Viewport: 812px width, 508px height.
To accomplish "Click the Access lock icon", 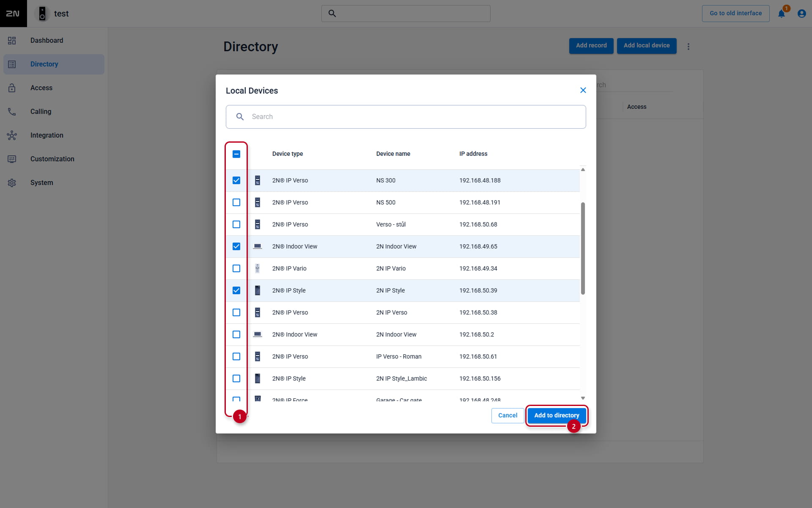I will point(12,88).
